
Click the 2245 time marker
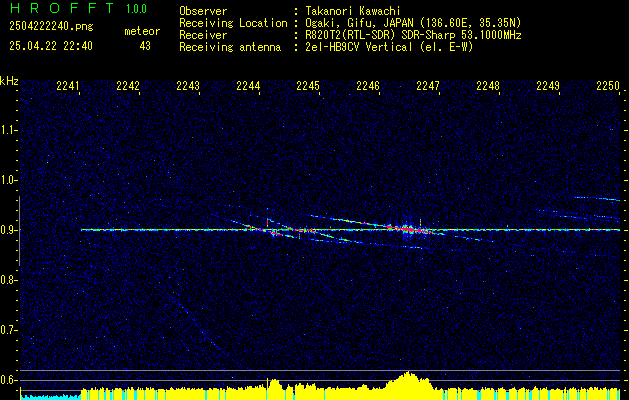308,86
